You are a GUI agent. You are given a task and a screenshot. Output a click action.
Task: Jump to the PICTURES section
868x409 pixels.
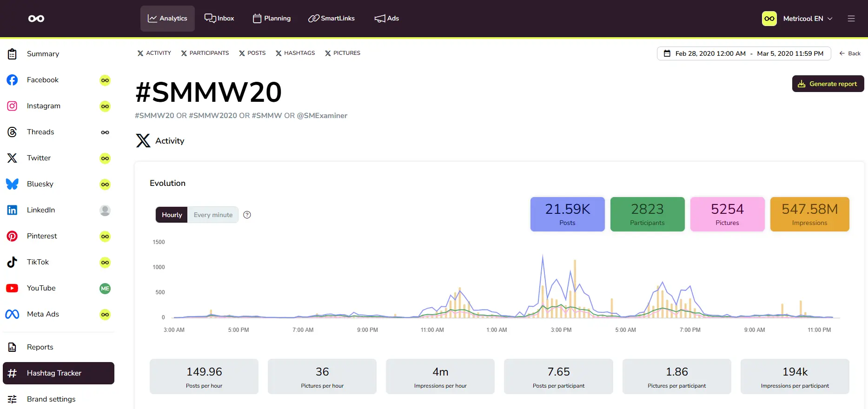[343, 53]
